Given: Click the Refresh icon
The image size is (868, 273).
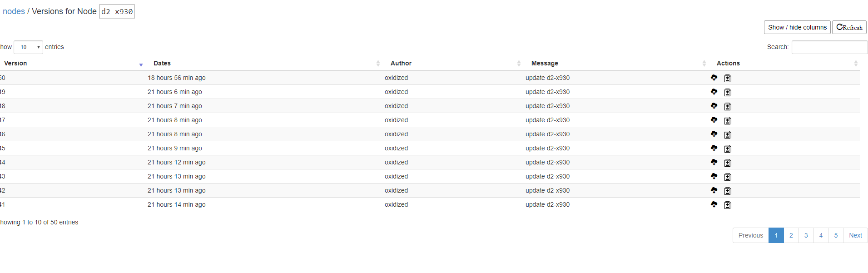Looking at the screenshot, I should pyautogui.click(x=848, y=27).
